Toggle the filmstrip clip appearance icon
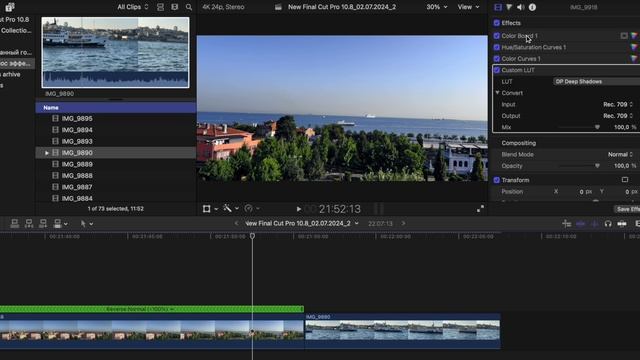This screenshot has width=640, height=360. [175, 7]
